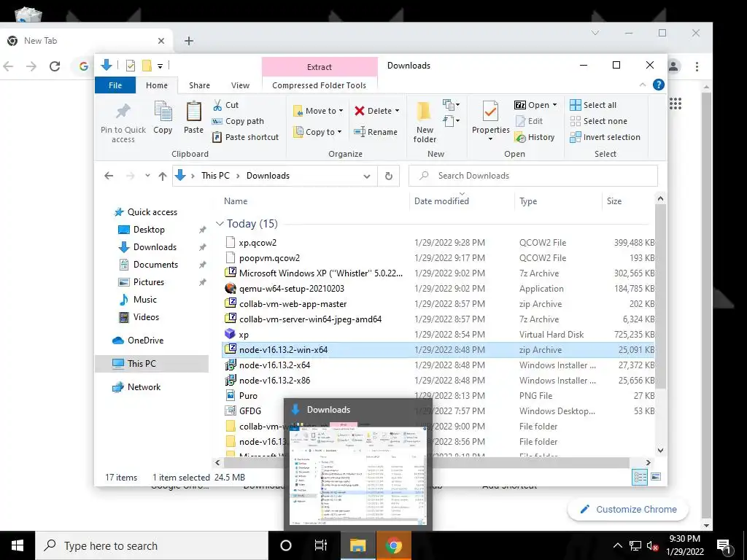Open Customize Quick Access Toolbar dropdown

tap(160, 66)
